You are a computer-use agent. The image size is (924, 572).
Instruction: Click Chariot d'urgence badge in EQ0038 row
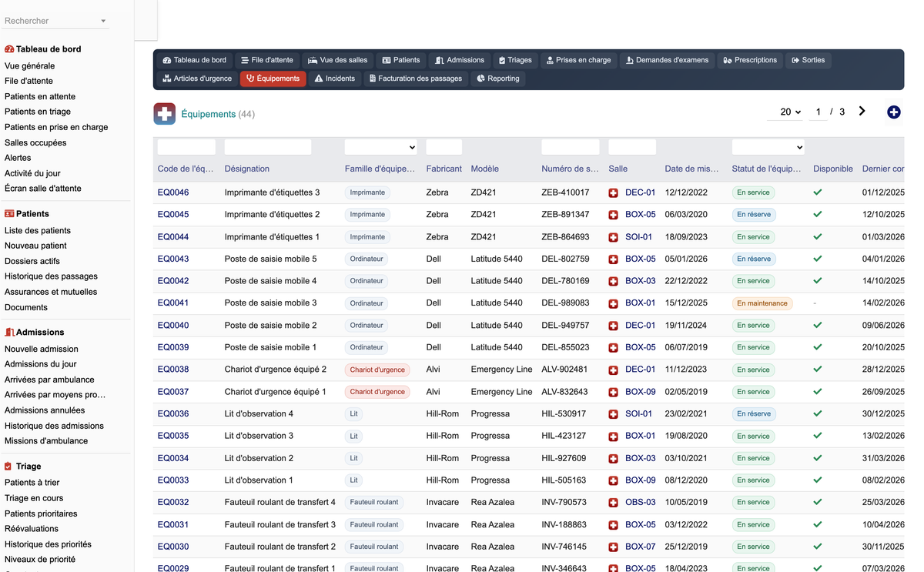coord(377,370)
